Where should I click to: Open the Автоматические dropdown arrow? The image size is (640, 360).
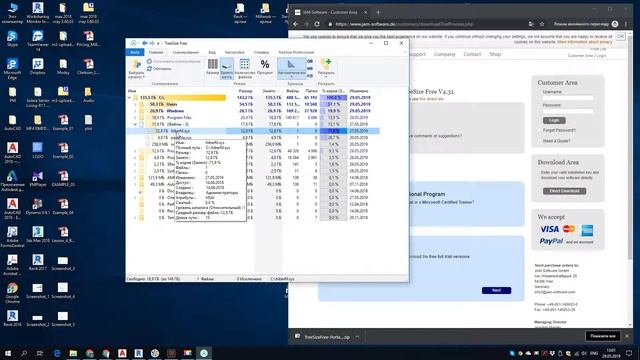[291, 77]
